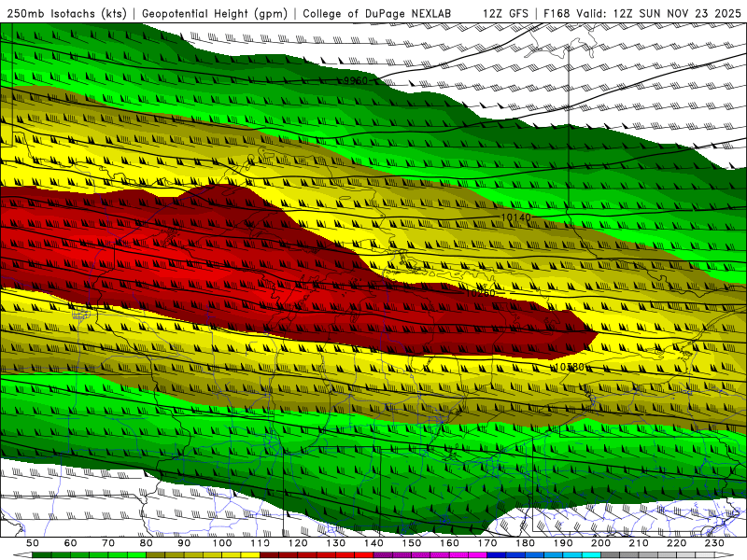Click the cyan color bar segment before 200
Viewport: 747px width, 560px height.
[592, 555]
